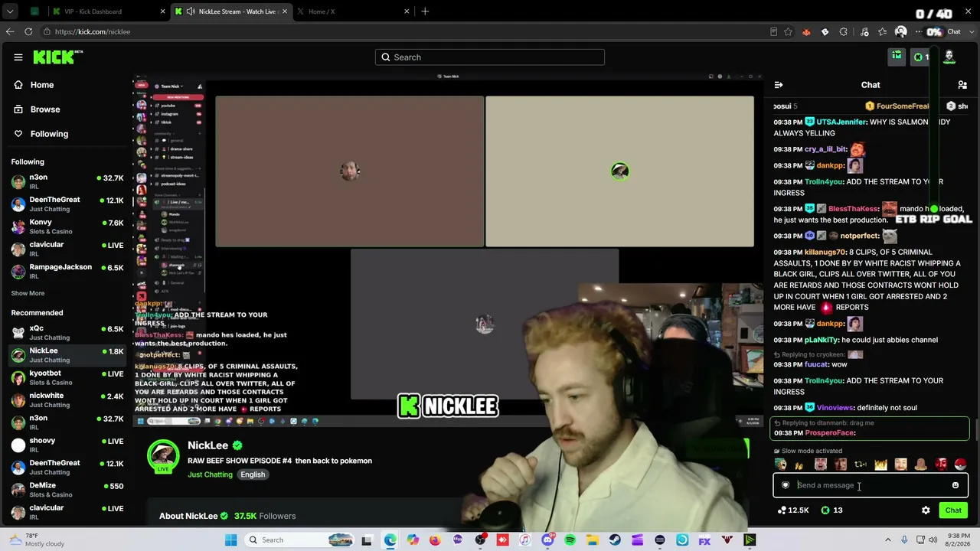The width and height of the screenshot is (980, 551).
Task: Insert the fire crown emote
Action: (x=880, y=465)
